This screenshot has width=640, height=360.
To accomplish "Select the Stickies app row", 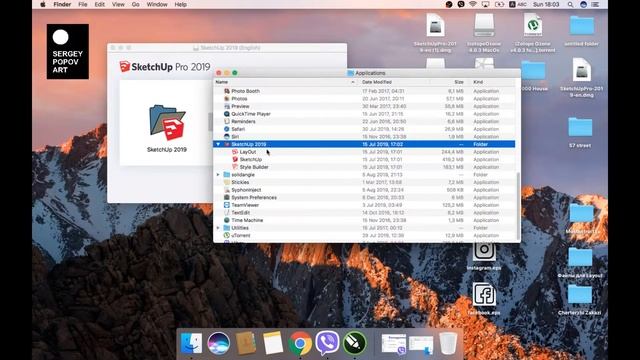I will click(364, 182).
